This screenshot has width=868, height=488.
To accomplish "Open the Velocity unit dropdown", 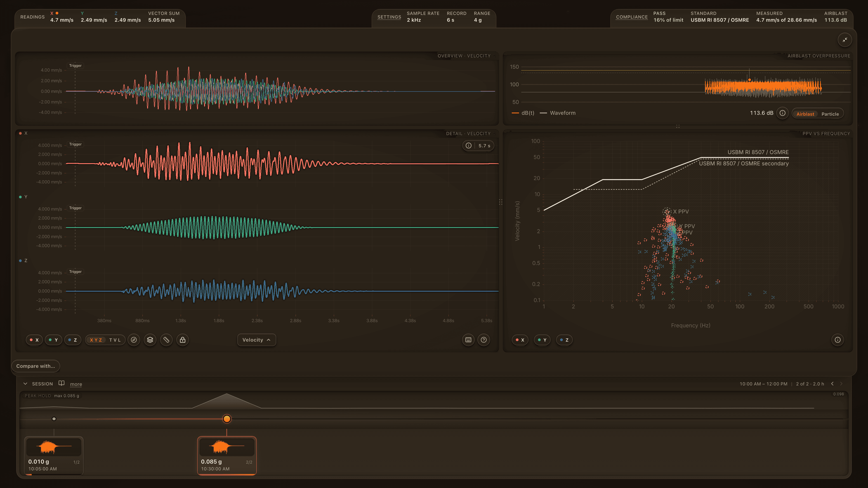I will 256,340.
